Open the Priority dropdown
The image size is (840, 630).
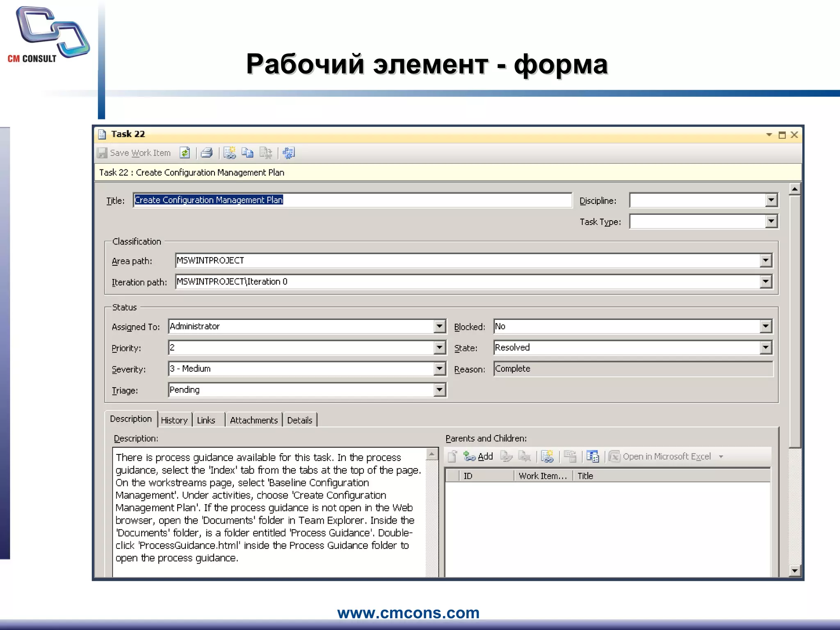[x=439, y=348]
